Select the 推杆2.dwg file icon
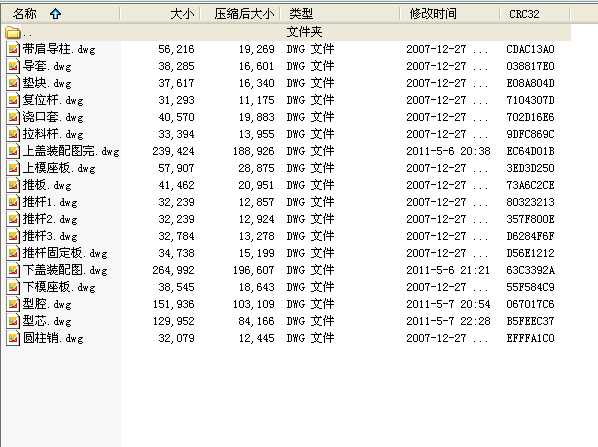 pos(13,219)
